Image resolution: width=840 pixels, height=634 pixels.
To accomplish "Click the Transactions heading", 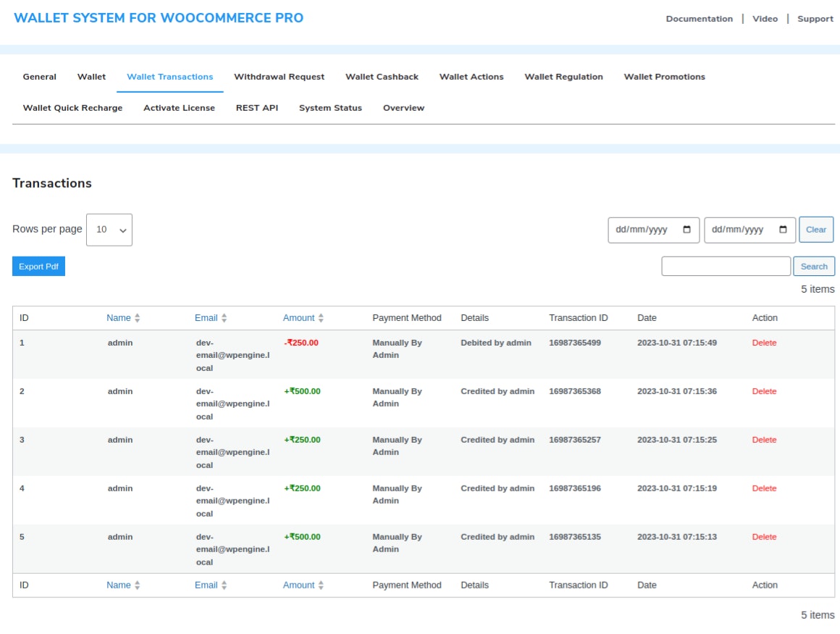I will click(x=52, y=183).
